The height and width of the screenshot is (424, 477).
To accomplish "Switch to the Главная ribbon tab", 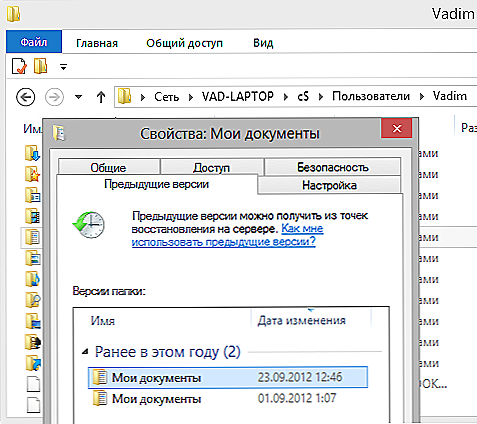I will (97, 43).
